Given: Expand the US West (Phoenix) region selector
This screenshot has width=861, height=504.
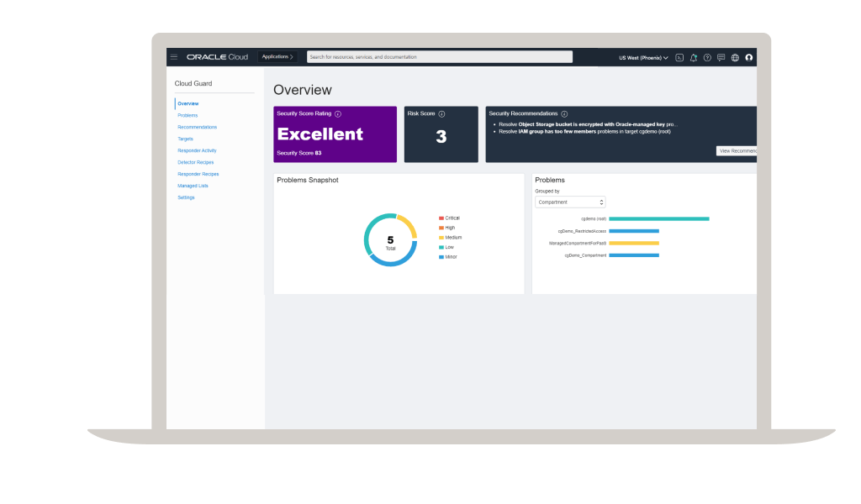Looking at the screenshot, I should 643,57.
